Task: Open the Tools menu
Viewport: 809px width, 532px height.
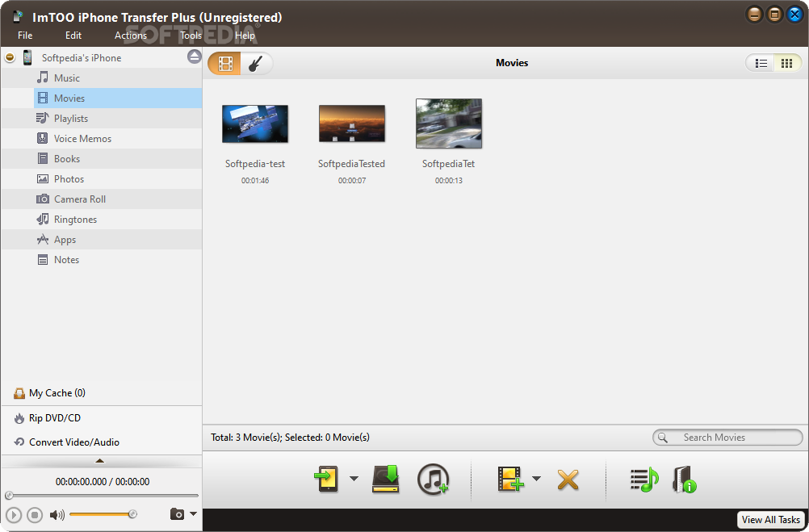Action: [191, 35]
